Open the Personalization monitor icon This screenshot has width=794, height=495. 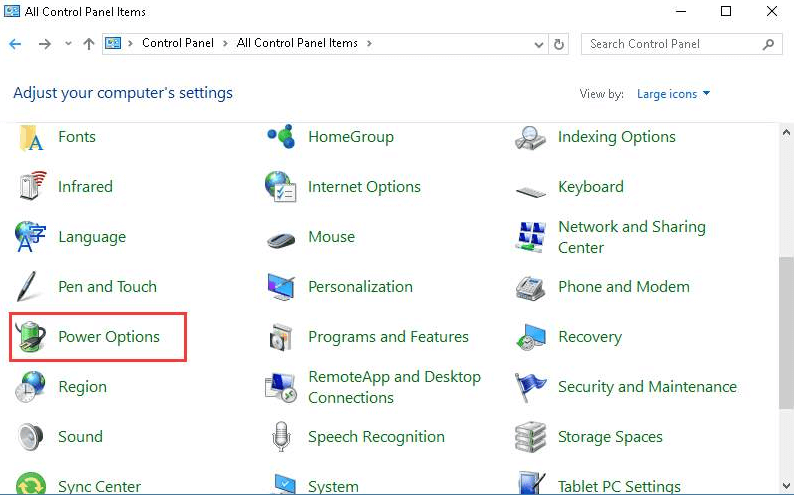[281, 286]
